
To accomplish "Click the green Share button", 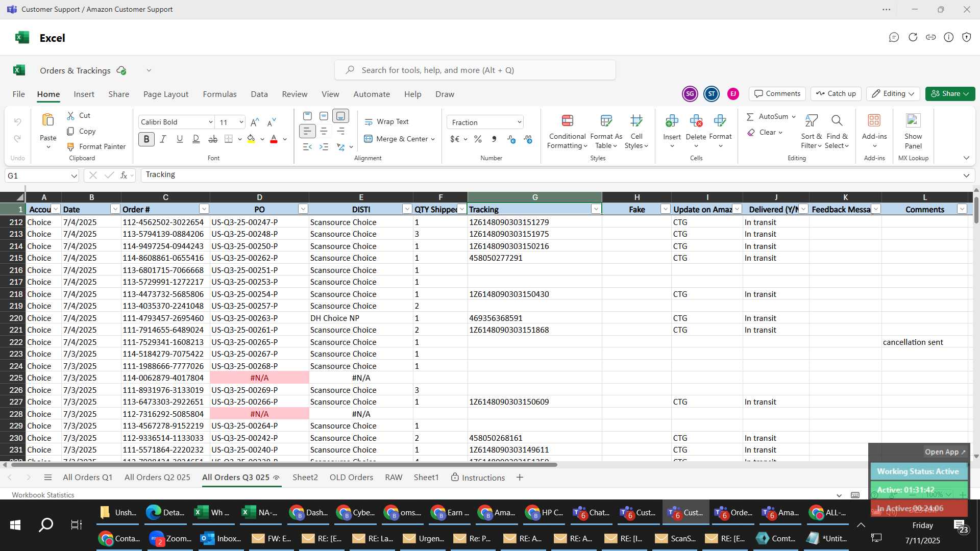I will pos(950,94).
